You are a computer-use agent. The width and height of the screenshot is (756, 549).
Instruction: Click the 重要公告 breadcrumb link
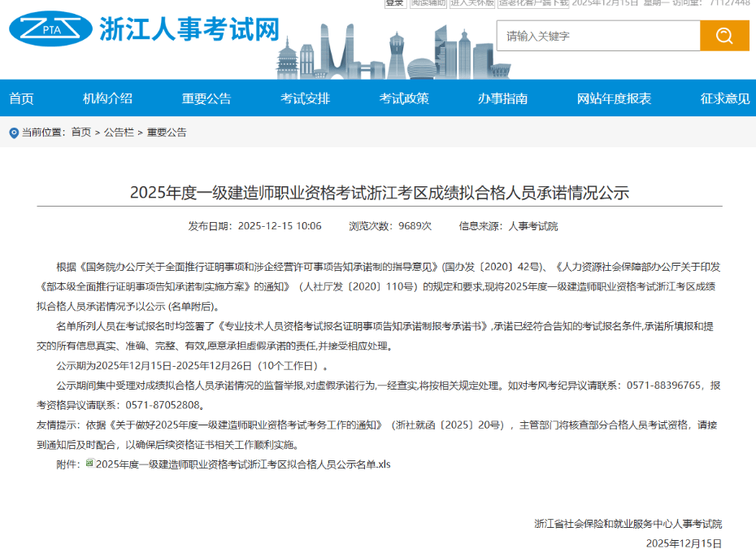click(x=167, y=133)
